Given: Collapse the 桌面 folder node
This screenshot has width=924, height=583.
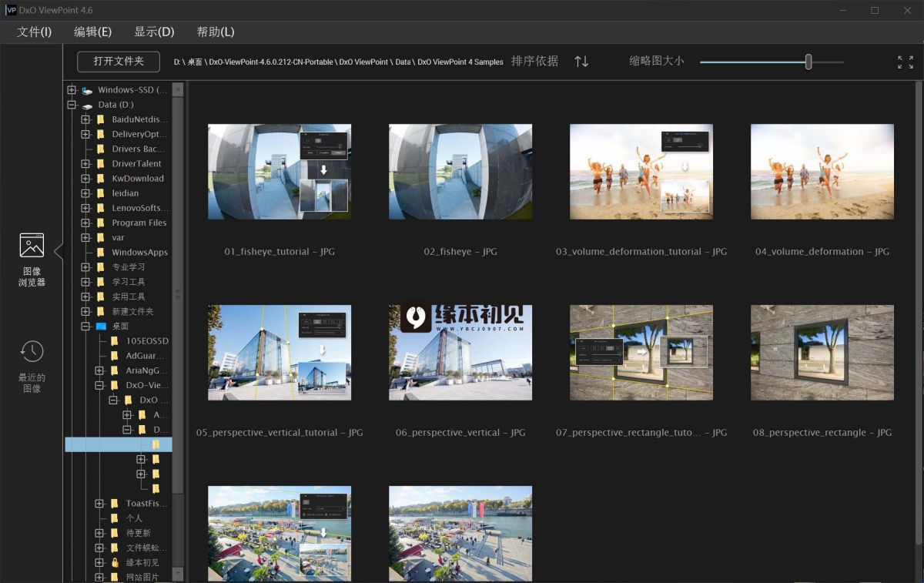Looking at the screenshot, I should click(85, 326).
